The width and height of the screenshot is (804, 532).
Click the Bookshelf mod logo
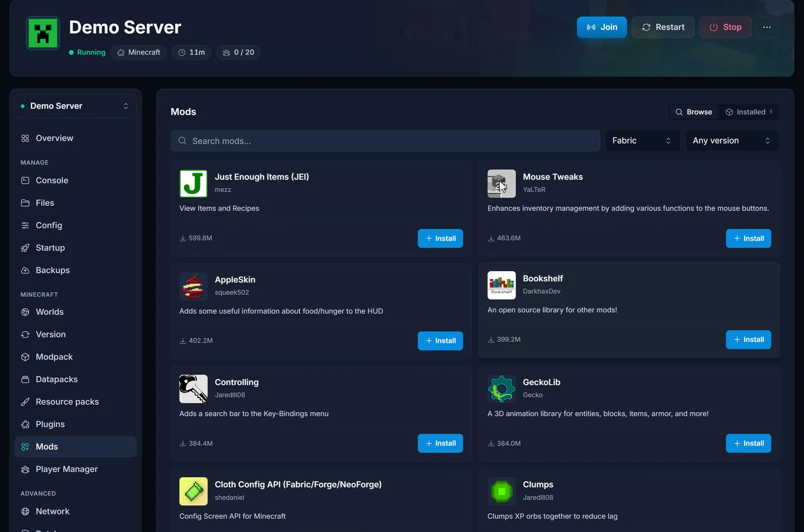501,285
